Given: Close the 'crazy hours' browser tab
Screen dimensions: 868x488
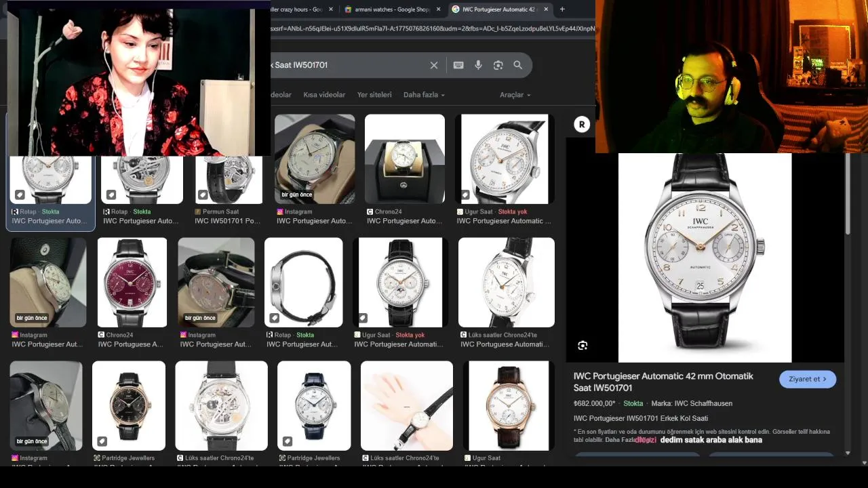Looking at the screenshot, I should click(331, 9).
